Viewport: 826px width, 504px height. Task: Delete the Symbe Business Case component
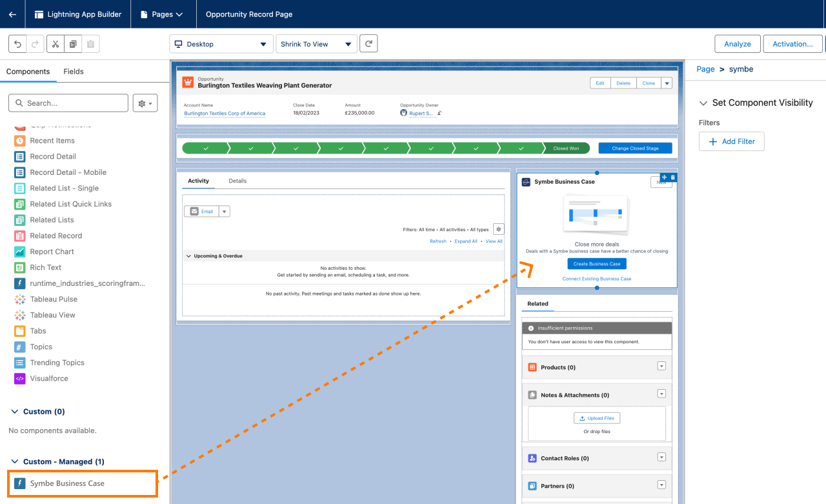(673, 177)
